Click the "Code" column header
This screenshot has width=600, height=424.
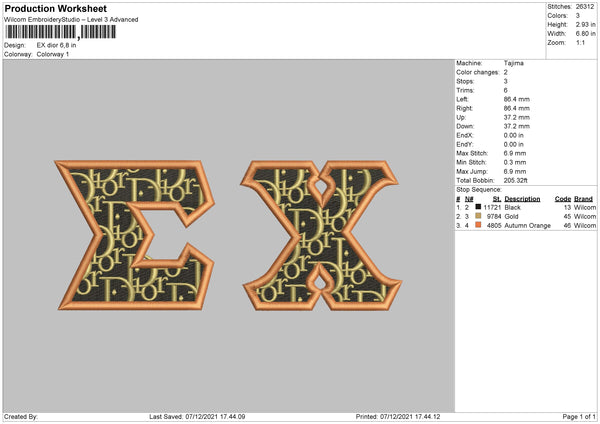click(562, 199)
